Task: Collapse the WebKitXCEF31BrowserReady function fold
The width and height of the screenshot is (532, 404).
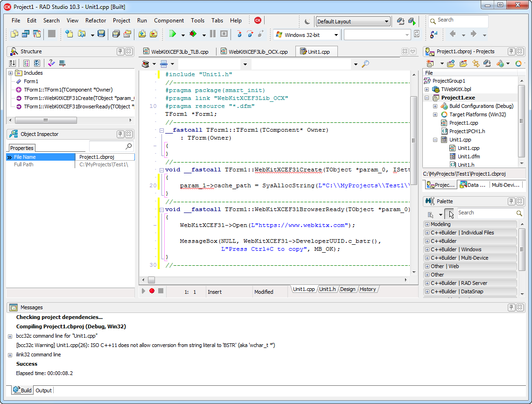Action: click(x=161, y=210)
